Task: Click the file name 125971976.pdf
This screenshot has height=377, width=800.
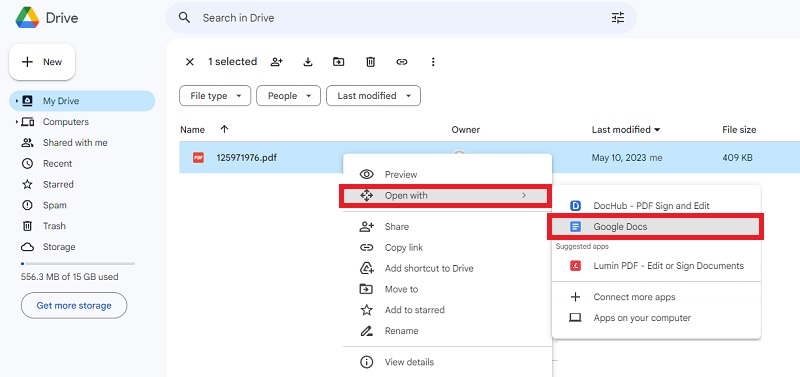Action: 246,158
